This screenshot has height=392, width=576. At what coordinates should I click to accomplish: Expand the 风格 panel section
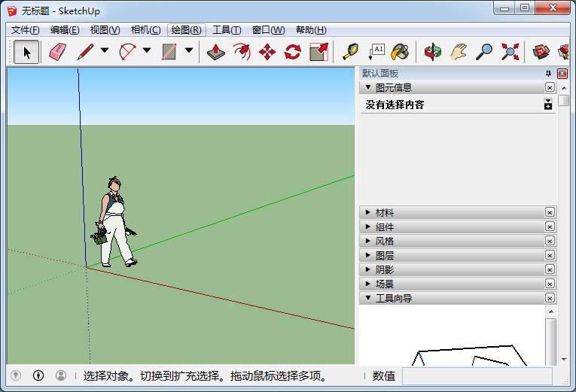point(367,241)
